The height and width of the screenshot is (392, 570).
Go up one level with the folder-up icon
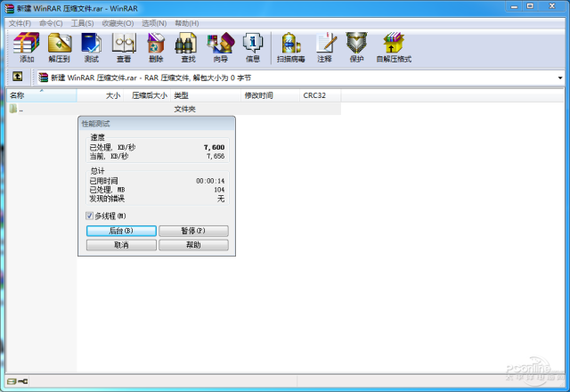click(18, 78)
